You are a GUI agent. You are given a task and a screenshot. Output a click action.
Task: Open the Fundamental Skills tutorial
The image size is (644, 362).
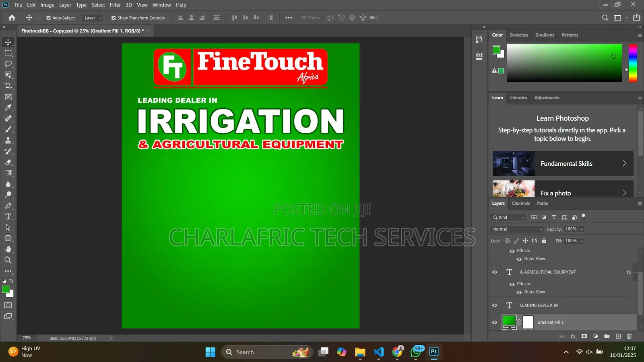563,163
